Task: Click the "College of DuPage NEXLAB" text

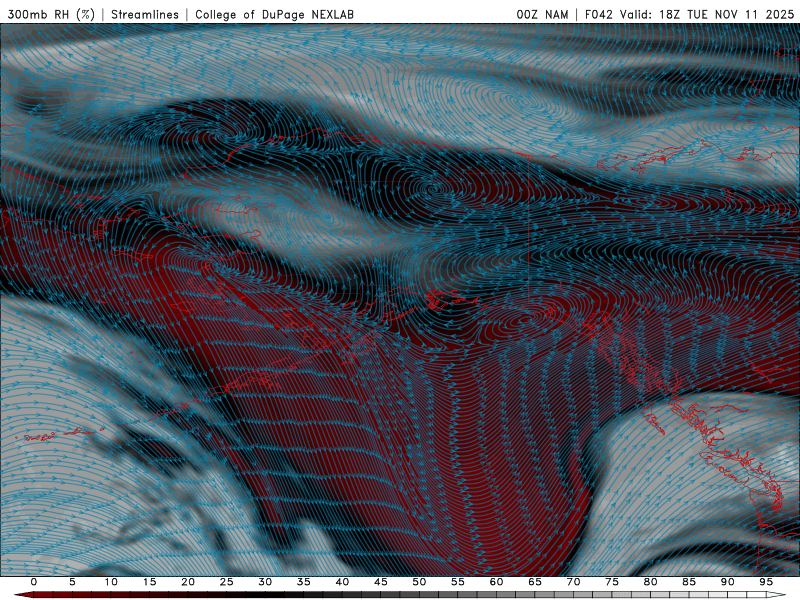Action: pyautogui.click(x=274, y=14)
